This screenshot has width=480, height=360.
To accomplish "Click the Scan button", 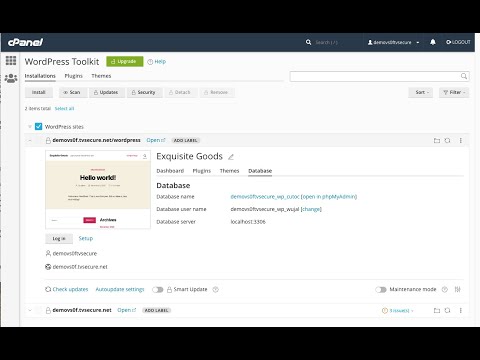I will click(73, 92).
